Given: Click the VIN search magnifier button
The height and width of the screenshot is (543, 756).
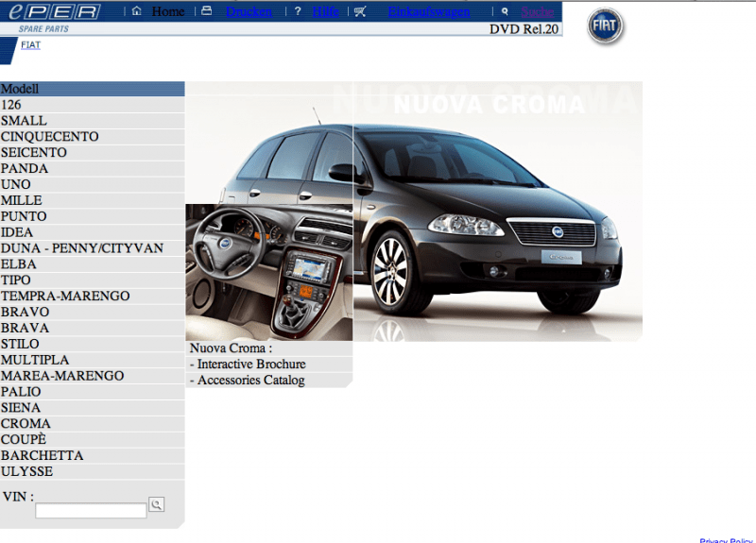Looking at the screenshot, I should coord(156,504).
